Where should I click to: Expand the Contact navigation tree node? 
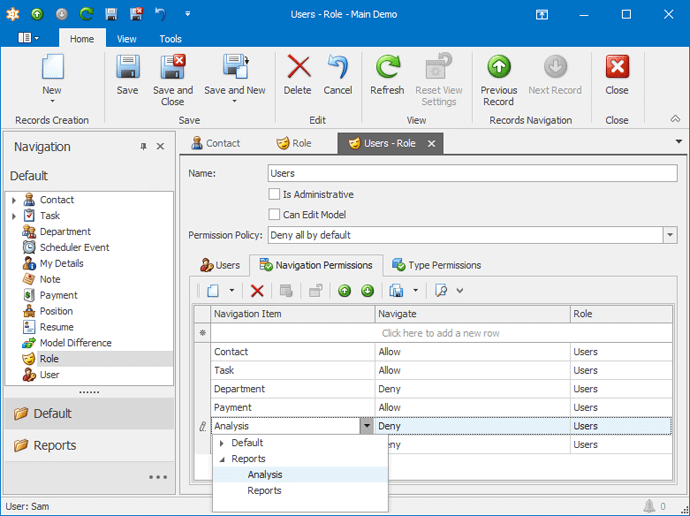[14, 200]
